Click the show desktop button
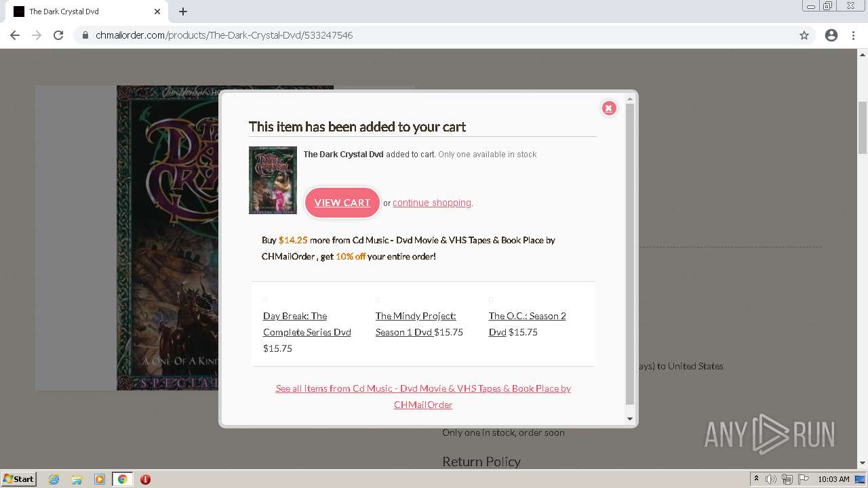Screen dimensions: 868x488 coord(861,479)
